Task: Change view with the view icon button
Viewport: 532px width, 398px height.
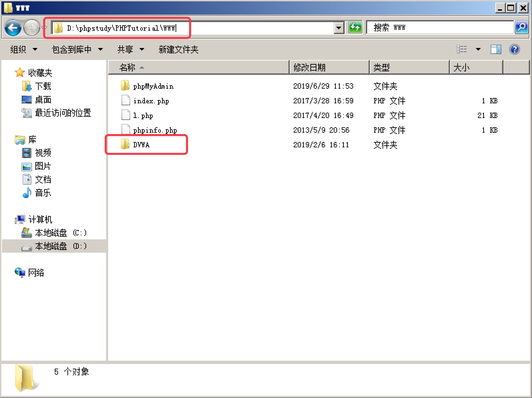Action: [462, 49]
